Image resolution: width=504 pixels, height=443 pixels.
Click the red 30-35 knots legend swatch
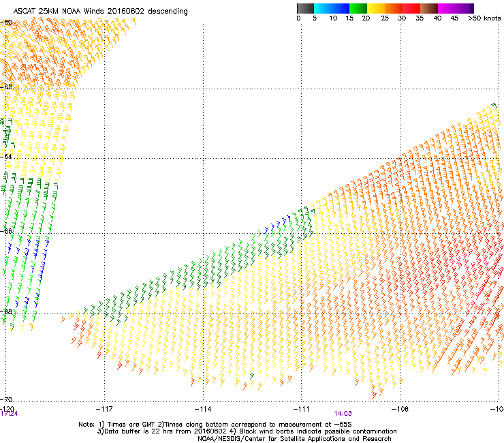pos(411,8)
